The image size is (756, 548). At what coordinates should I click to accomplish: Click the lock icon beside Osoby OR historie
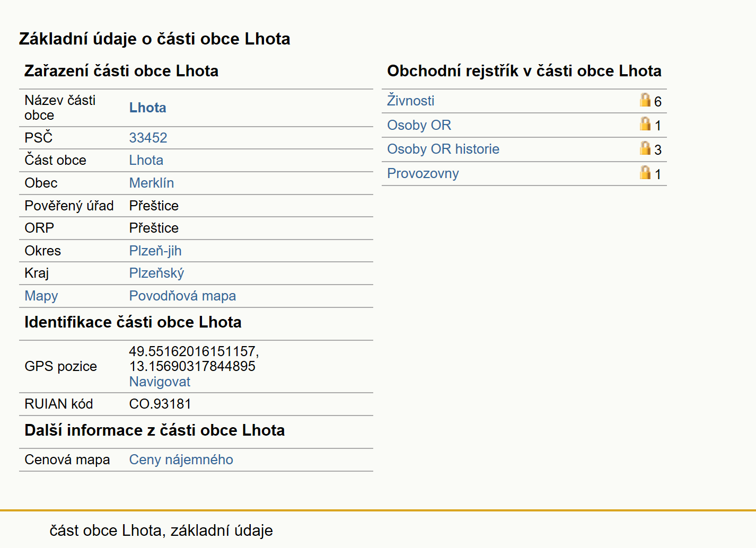coord(645,148)
